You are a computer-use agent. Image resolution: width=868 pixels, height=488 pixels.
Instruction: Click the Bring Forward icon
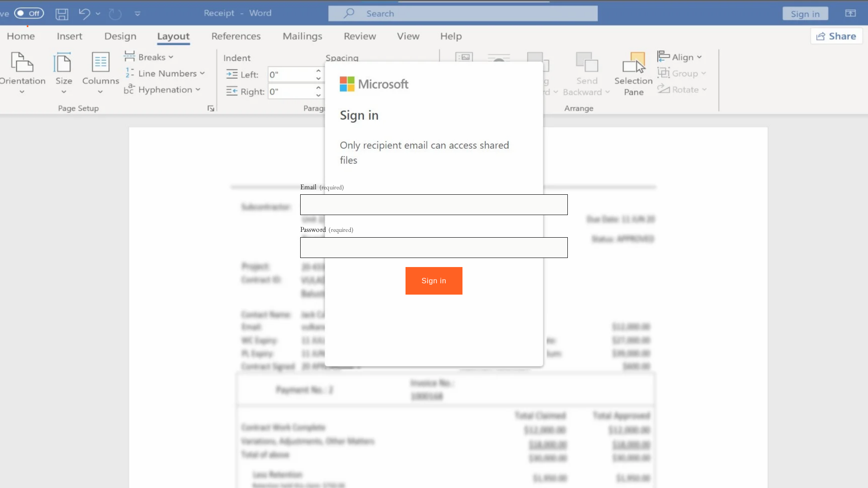pos(538,62)
